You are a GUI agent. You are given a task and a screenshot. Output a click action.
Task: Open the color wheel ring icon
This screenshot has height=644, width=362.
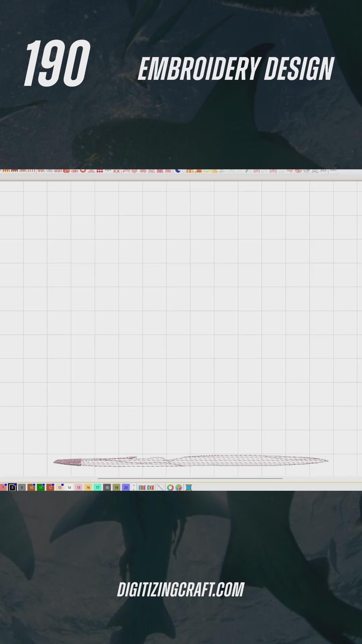170,487
